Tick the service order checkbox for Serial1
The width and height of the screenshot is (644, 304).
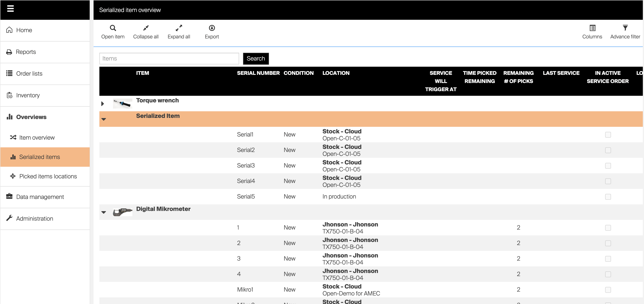tap(608, 135)
